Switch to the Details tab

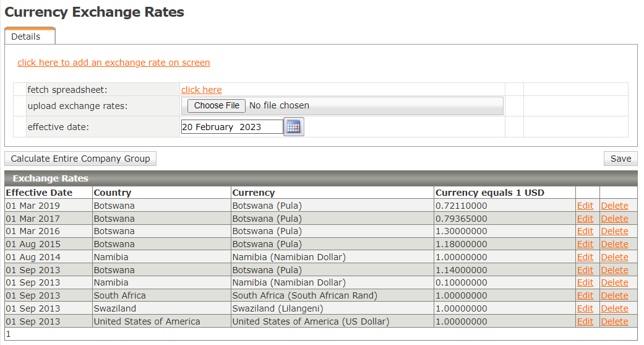tap(25, 37)
